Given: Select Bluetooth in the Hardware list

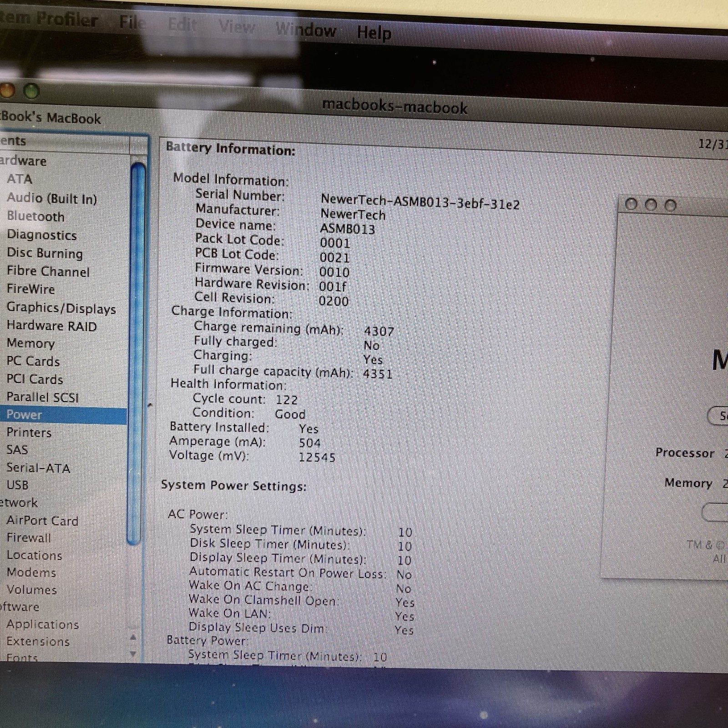Looking at the screenshot, I should pos(35,216).
